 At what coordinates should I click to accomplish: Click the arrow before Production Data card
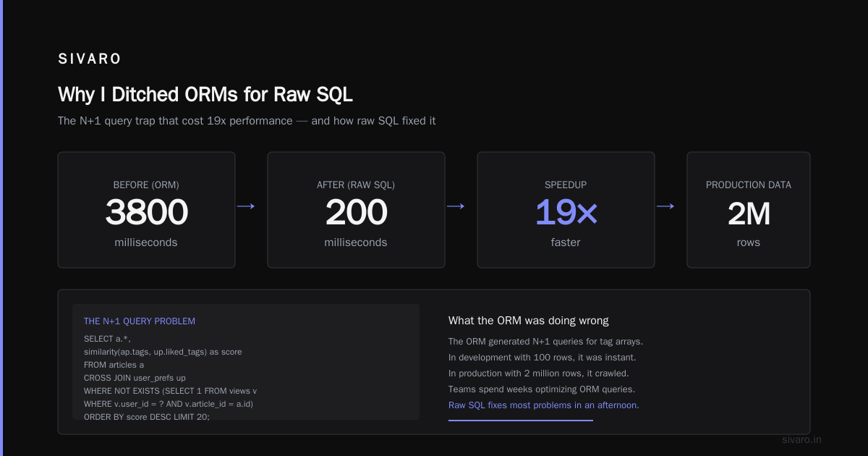pyautogui.click(x=665, y=206)
